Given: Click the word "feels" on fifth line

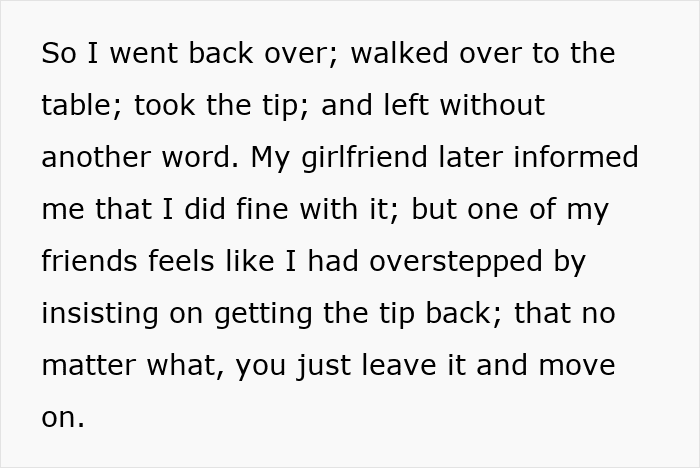Looking at the screenshot, I should click(181, 261).
